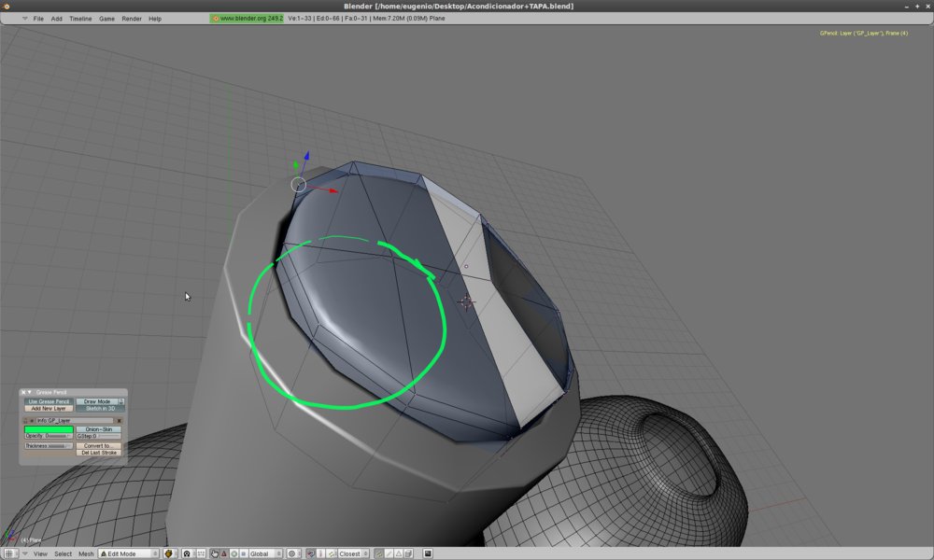The image size is (934, 560).
Task: Enable vertex select mode icon
Action: click(x=379, y=553)
